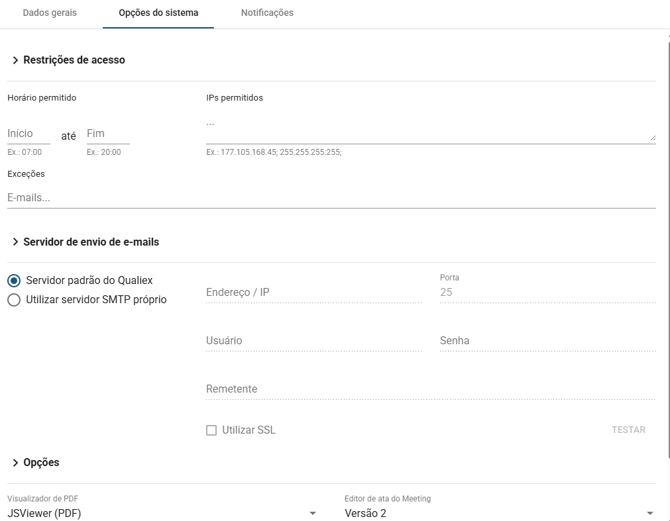Click the Remetente input field

(430, 389)
